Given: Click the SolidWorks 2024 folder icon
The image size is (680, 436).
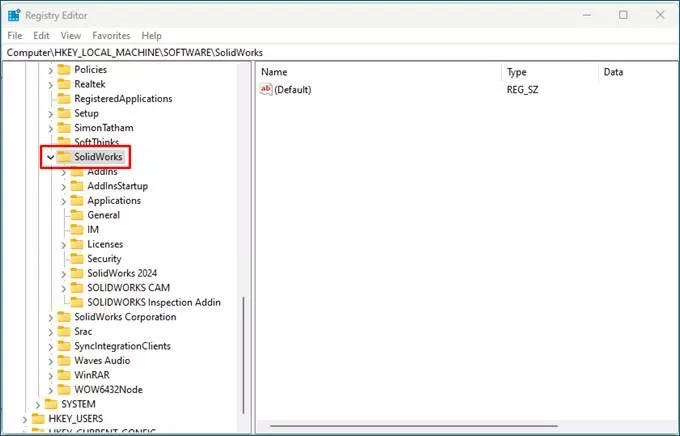Looking at the screenshot, I should (x=77, y=273).
